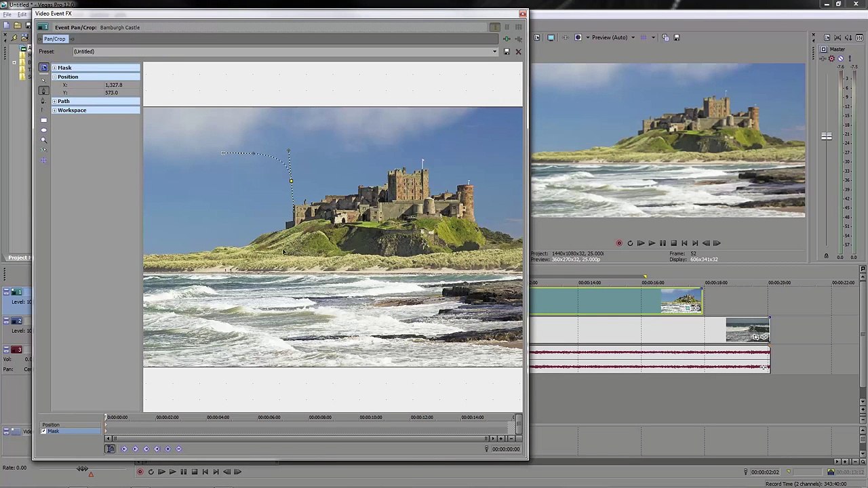868x488 pixels.
Task: Create keyframe diamond-plus button
Action: (x=167, y=449)
